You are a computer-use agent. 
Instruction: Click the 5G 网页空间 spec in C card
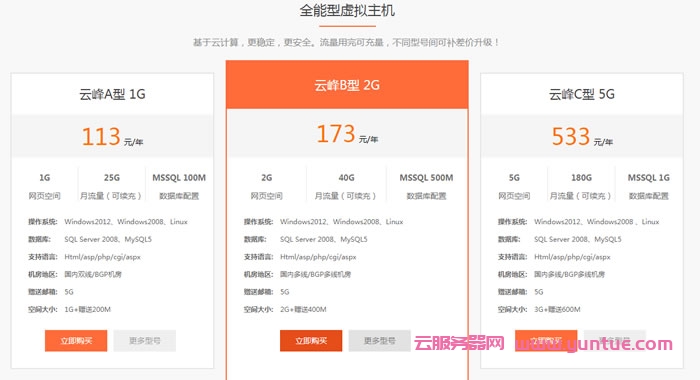[514, 186]
